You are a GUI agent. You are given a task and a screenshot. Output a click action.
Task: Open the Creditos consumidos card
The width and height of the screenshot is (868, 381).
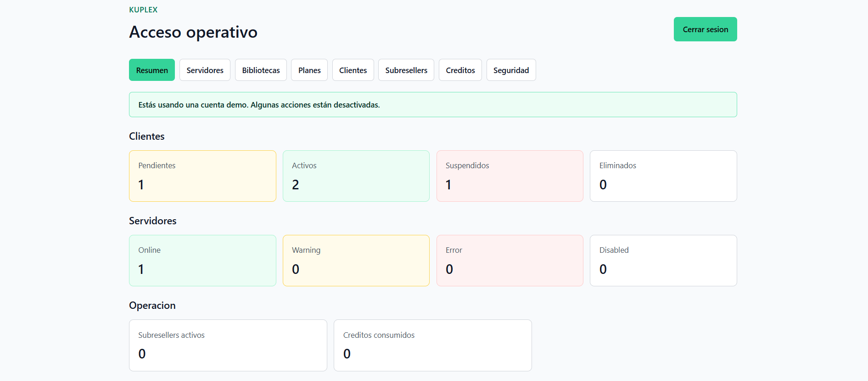[x=433, y=345]
